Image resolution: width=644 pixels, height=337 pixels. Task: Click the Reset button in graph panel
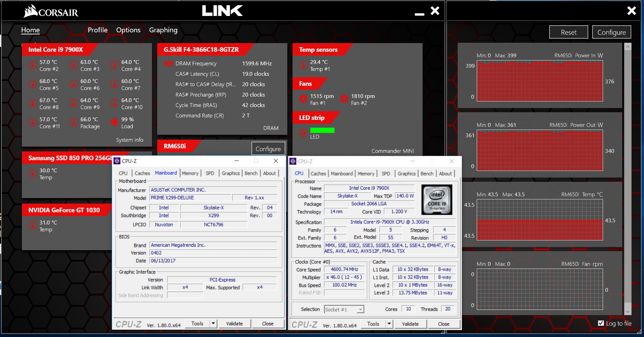tap(569, 32)
